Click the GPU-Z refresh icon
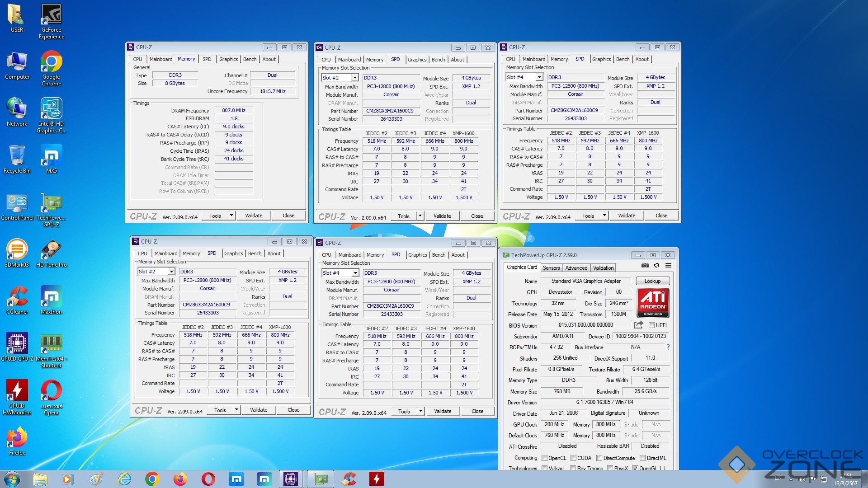 tap(656, 266)
